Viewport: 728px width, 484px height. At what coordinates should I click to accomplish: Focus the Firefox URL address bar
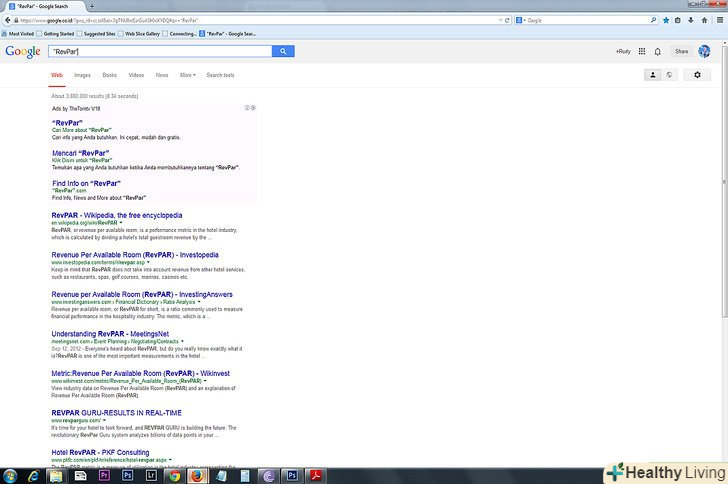tap(257, 20)
